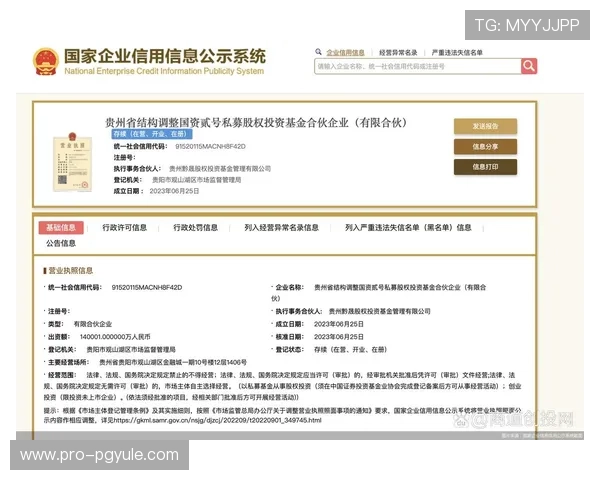The width and height of the screenshot is (600, 480).
Task: Switch to the 公告信息 tab
Action: coord(61,243)
